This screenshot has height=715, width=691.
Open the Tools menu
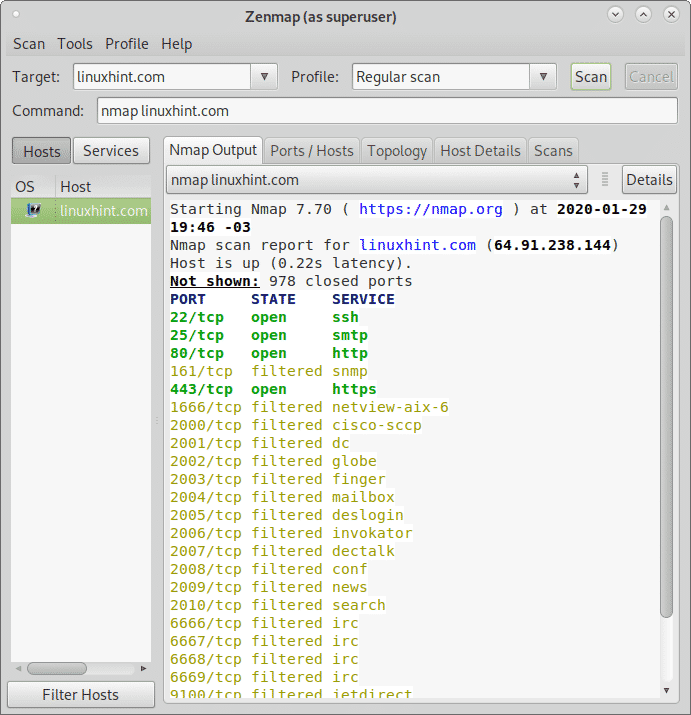point(75,44)
